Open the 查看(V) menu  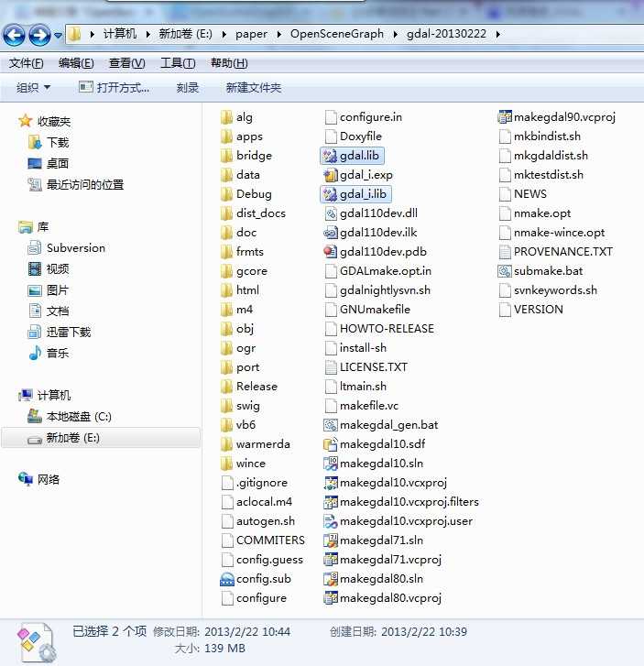[x=127, y=63]
